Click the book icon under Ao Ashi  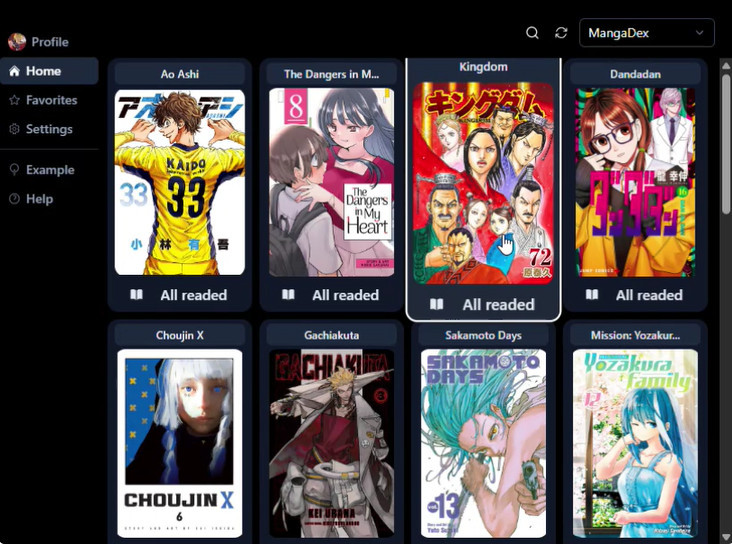pyautogui.click(x=136, y=294)
